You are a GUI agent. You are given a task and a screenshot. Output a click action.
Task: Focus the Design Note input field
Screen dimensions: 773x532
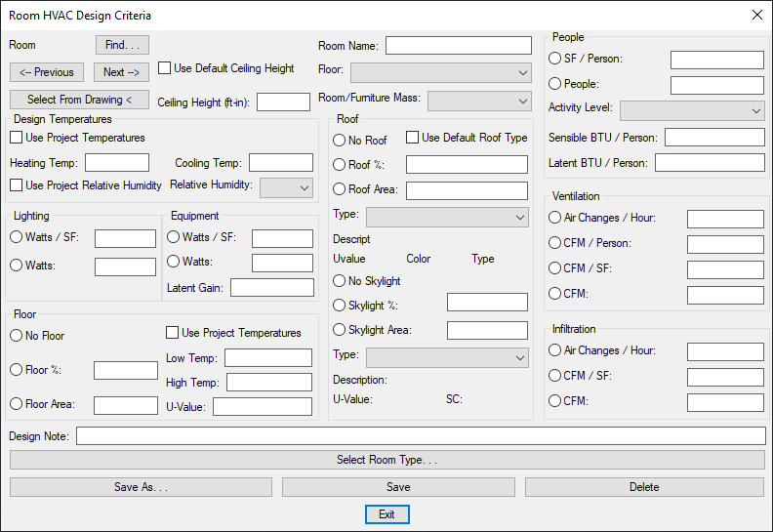point(421,436)
